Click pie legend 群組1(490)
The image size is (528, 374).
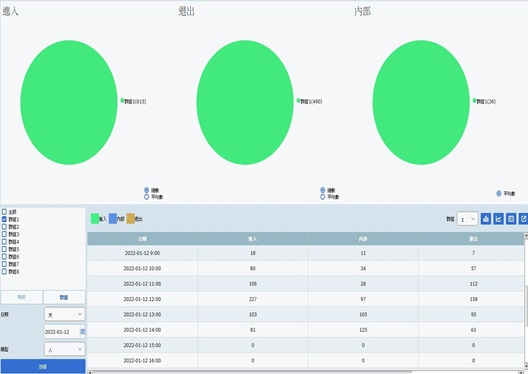click(309, 101)
